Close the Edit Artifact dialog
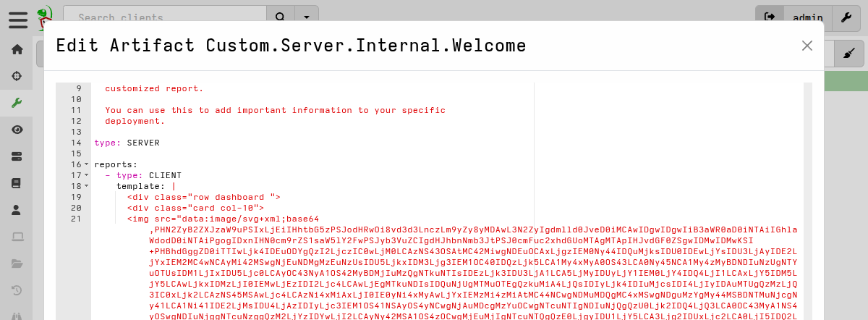868x320 pixels. coord(807,46)
